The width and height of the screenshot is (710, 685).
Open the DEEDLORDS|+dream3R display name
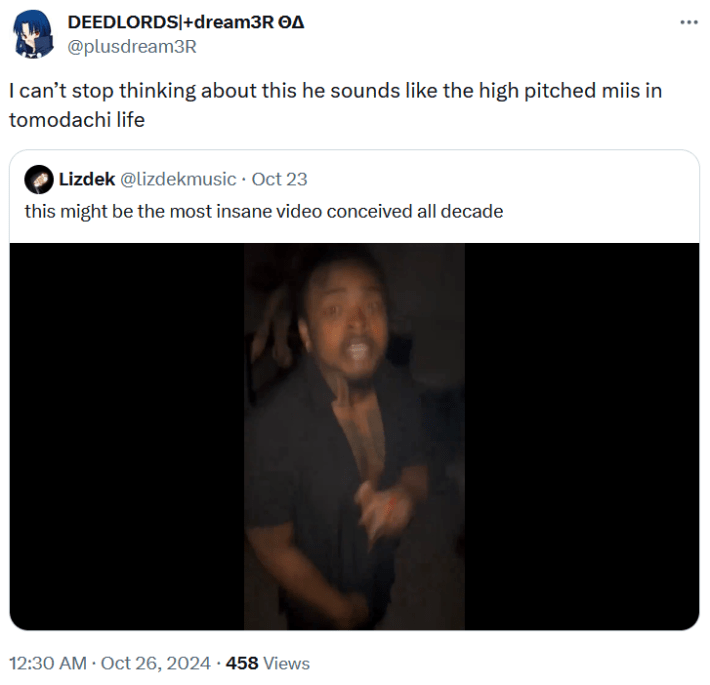186,22
